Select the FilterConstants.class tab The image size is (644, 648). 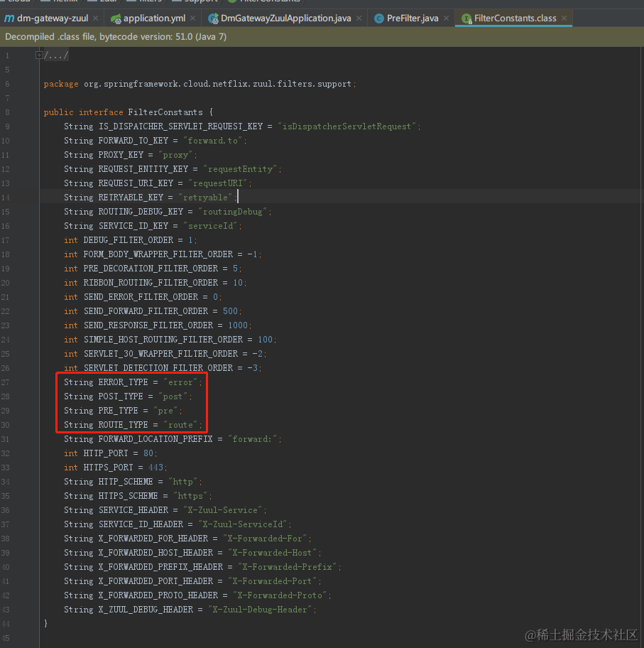515,18
